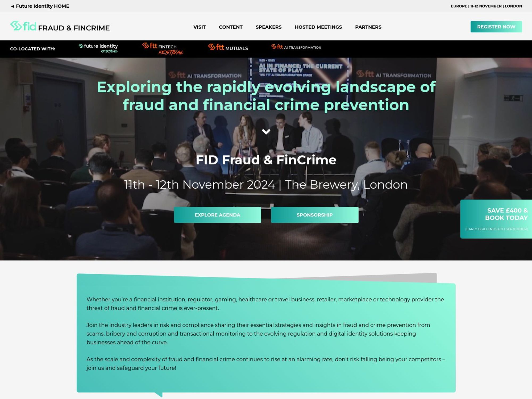532x399 pixels.
Task: Click the SPONSORSHIP call-to-action link
Action: coord(315,215)
